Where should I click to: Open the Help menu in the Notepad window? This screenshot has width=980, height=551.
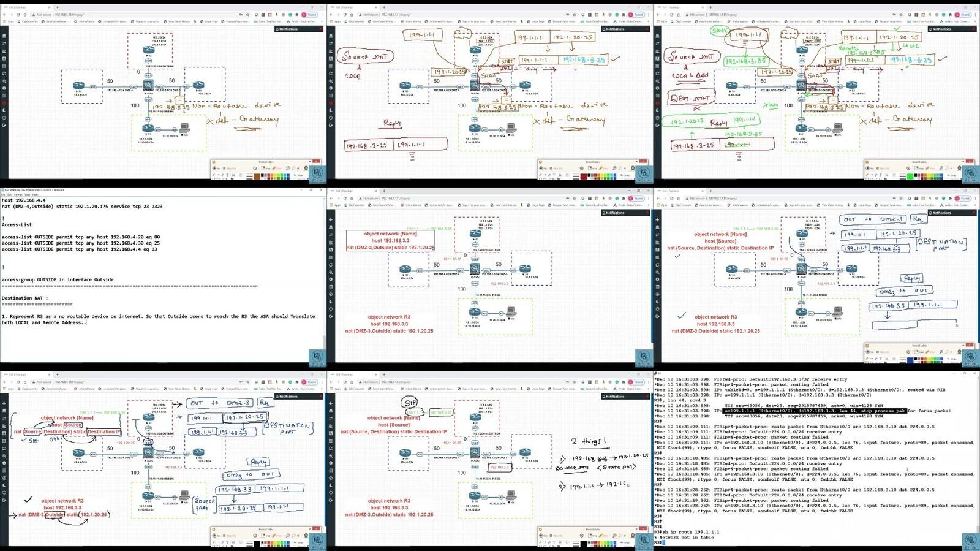(36, 194)
